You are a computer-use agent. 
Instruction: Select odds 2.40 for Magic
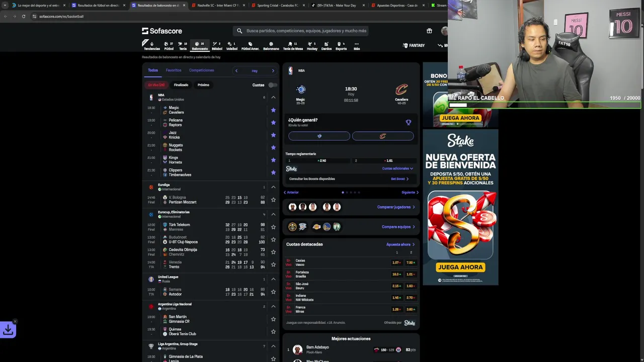point(319,161)
